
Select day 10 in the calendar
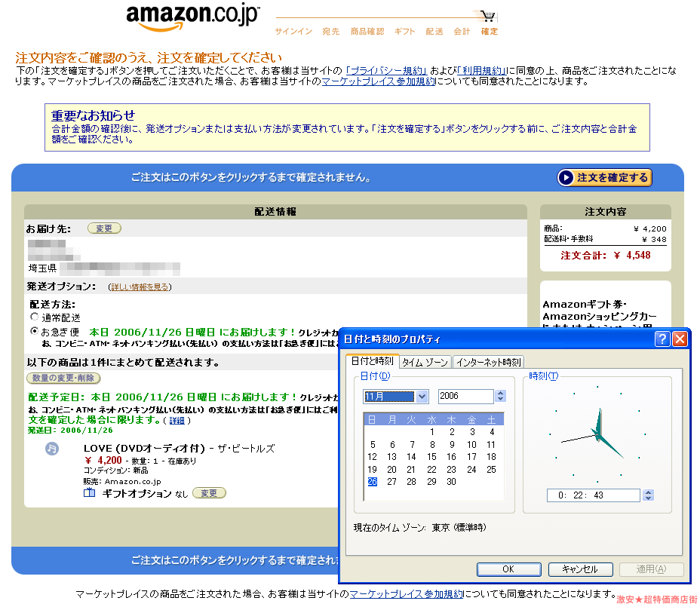click(x=471, y=445)
